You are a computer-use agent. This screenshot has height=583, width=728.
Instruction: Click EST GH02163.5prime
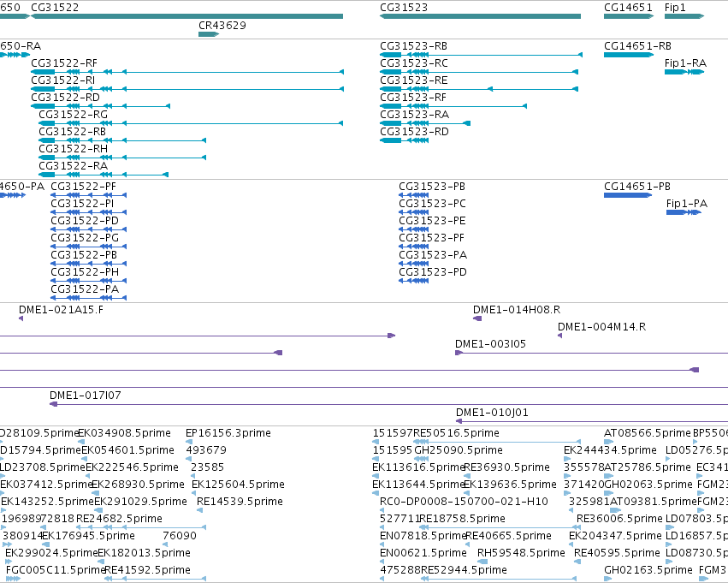tap(648, 570)
